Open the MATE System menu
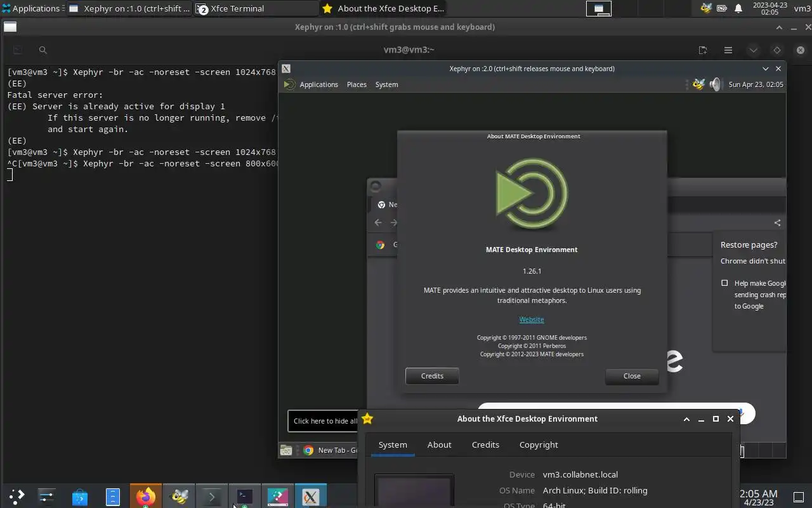The width and height of the screenshot is (812, 508). (x=386, y=84)
